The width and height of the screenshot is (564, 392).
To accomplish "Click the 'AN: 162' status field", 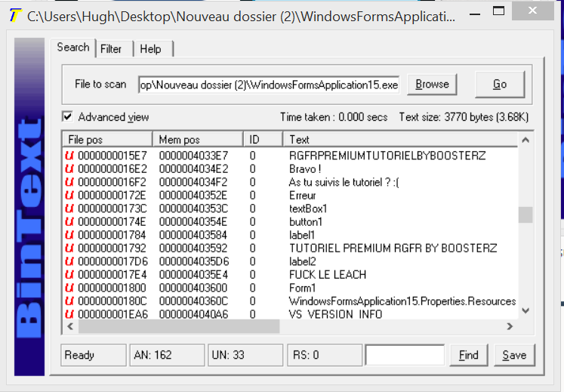I will pyautogui.click(x=167, y=355).
